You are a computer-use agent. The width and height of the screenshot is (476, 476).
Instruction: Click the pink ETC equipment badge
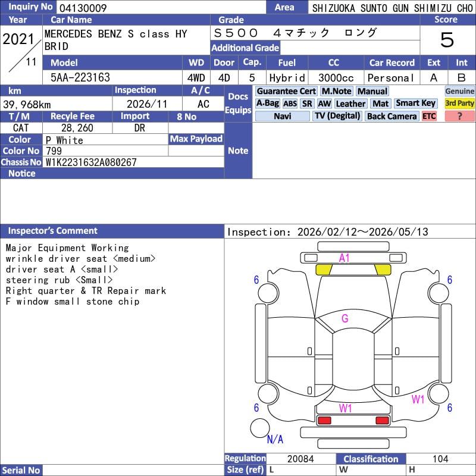429,117
